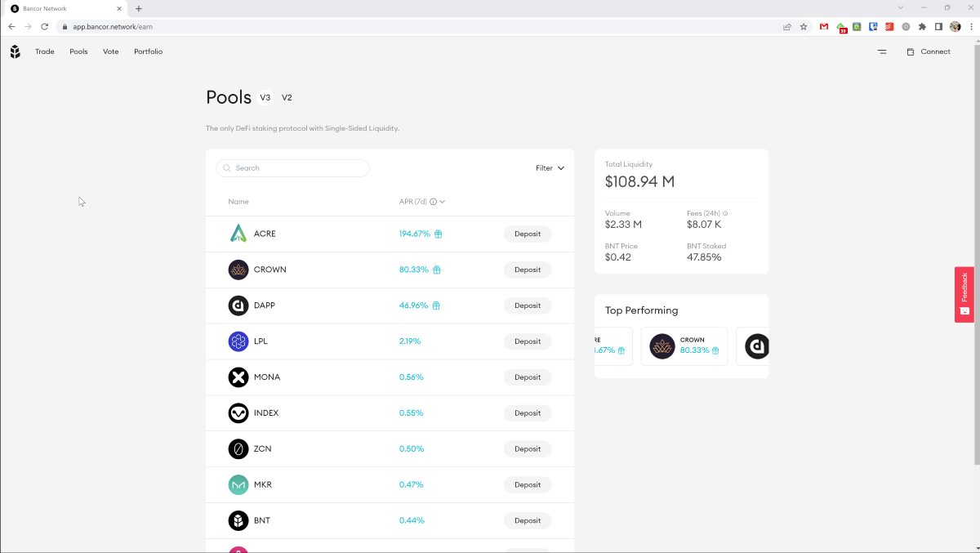The height and width of the screenshot is (553, 980).
Task: Open the red Feedback side tab
Action: [x=964, y=294]
